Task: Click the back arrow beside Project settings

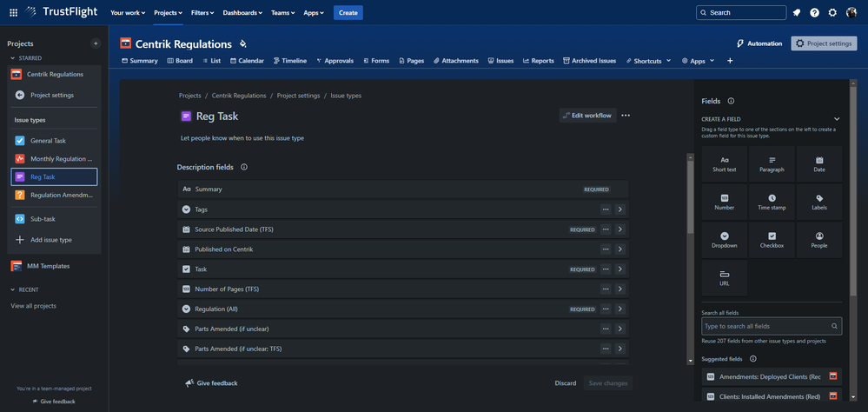Action: point(20,95)
